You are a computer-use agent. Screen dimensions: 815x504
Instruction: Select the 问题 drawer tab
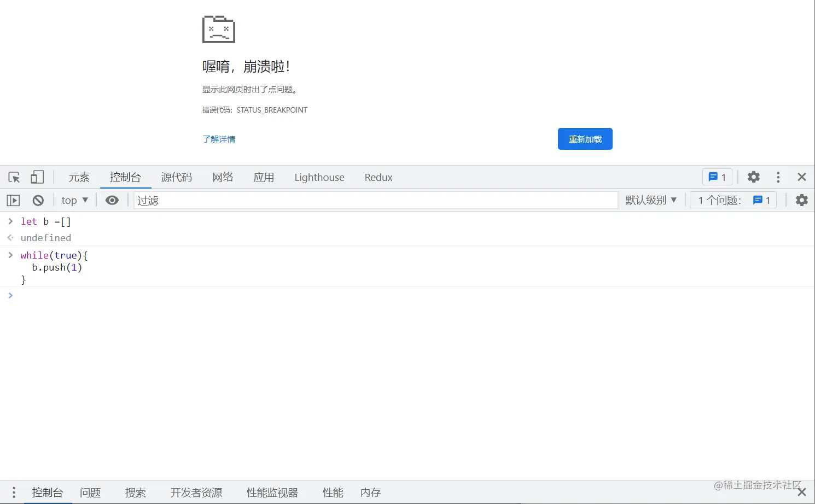[90, 493]
